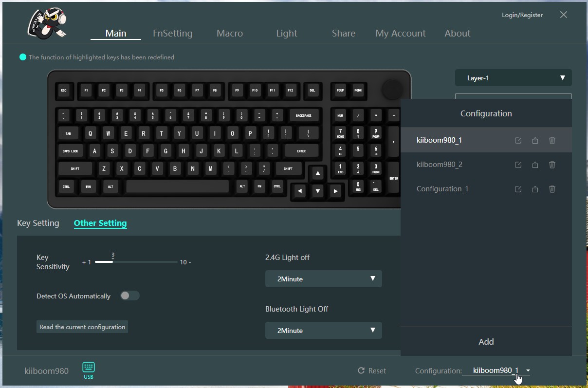Select the ESC key on the keyboard
This screenshot has width=588, height=388.
(x=64, y=91)
